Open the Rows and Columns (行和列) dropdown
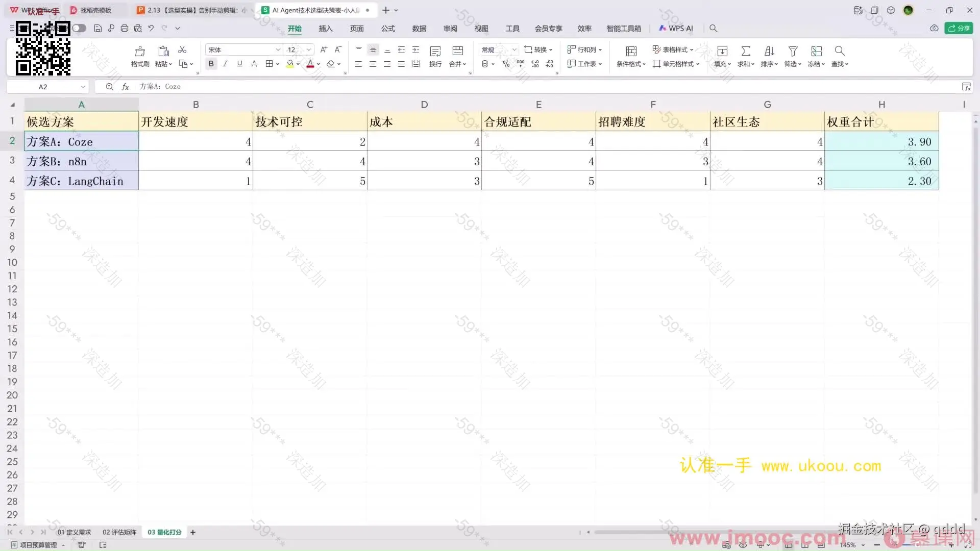 click(x=585, y=49)
